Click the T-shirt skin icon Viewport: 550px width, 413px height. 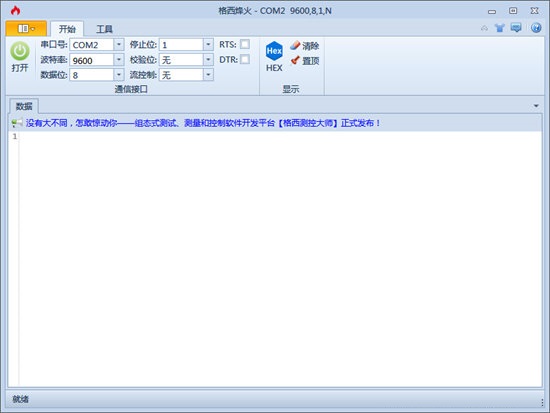500,28
